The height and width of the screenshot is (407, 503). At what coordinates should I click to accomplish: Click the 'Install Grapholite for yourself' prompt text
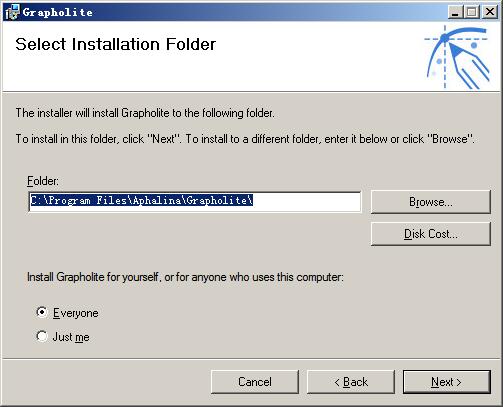pos(185,277)
